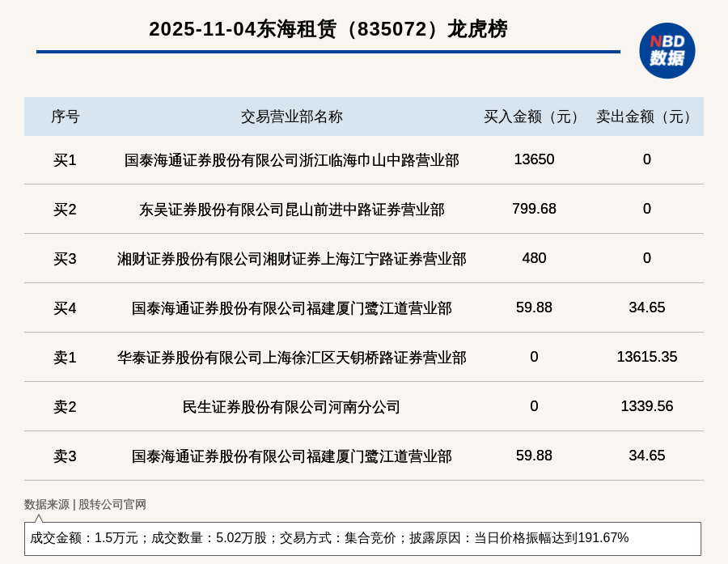This screenshot has width=728, height=564.
Task: Click 民生证券股份有限公司河南分公司 name
Action: pos(291,406)
